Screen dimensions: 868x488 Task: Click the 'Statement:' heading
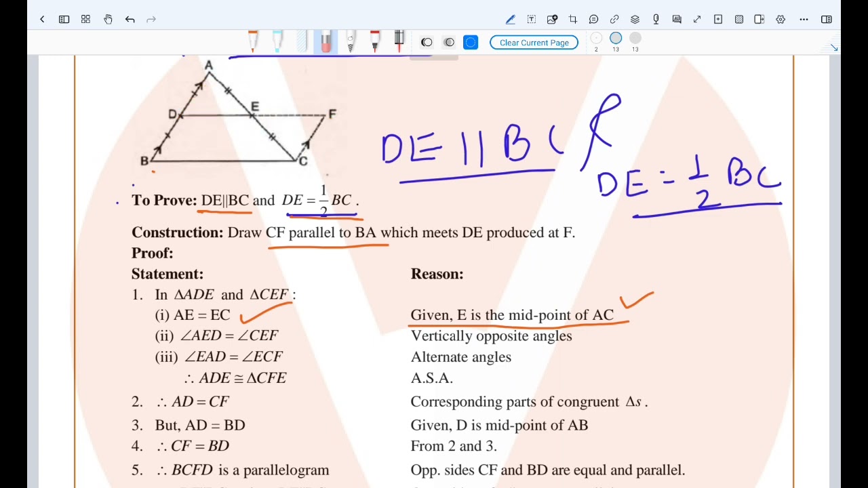pos(167,274)
